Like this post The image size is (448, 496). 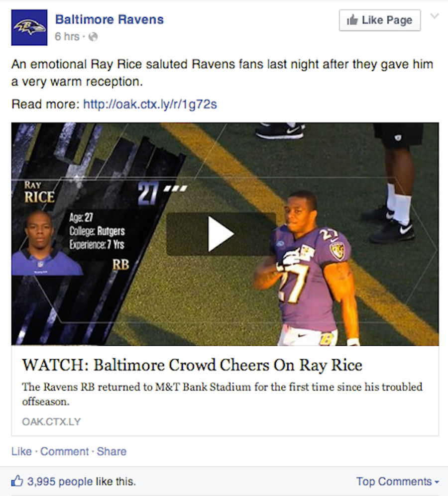pyautogui.click(x=21, y=451)
